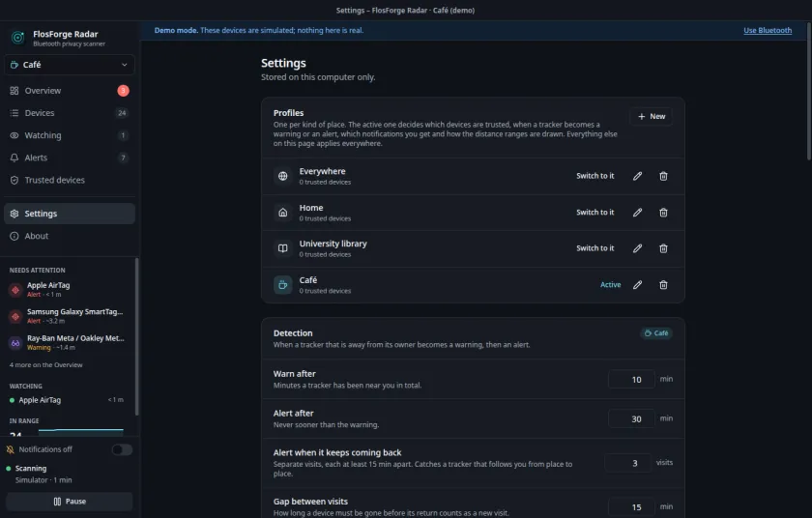Screen dimensions: 812x518
Task: Click the Settings gear icon in sidebar
Action: coord(14,214)
